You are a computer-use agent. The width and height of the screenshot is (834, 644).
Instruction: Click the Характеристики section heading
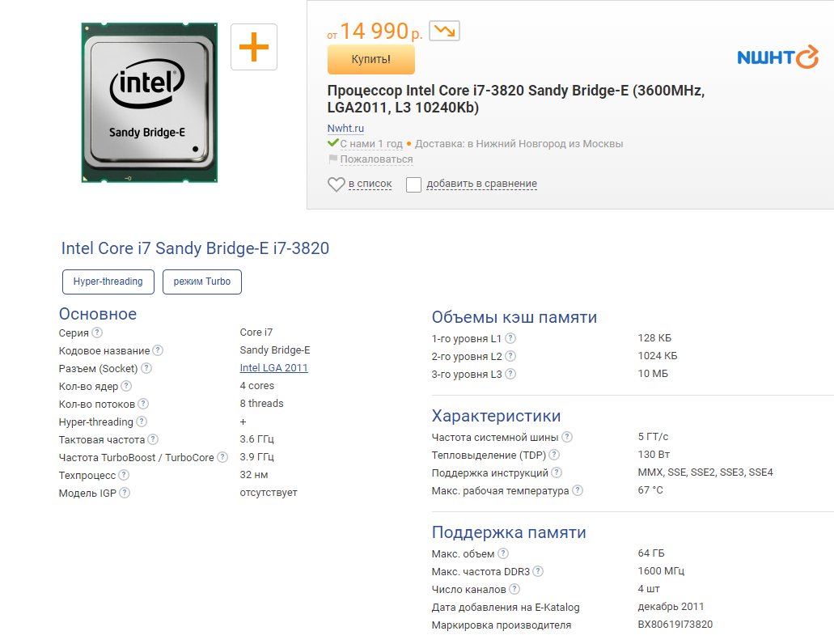click(496, 416)
